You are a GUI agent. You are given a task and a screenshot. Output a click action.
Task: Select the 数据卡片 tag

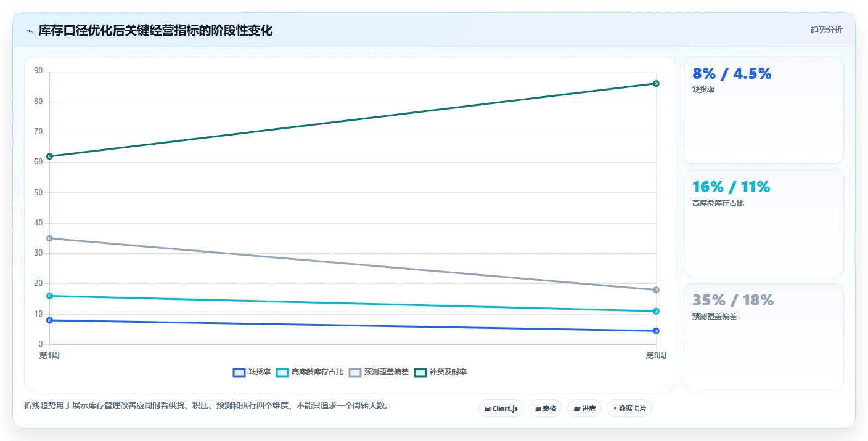(x=629, y=408)
